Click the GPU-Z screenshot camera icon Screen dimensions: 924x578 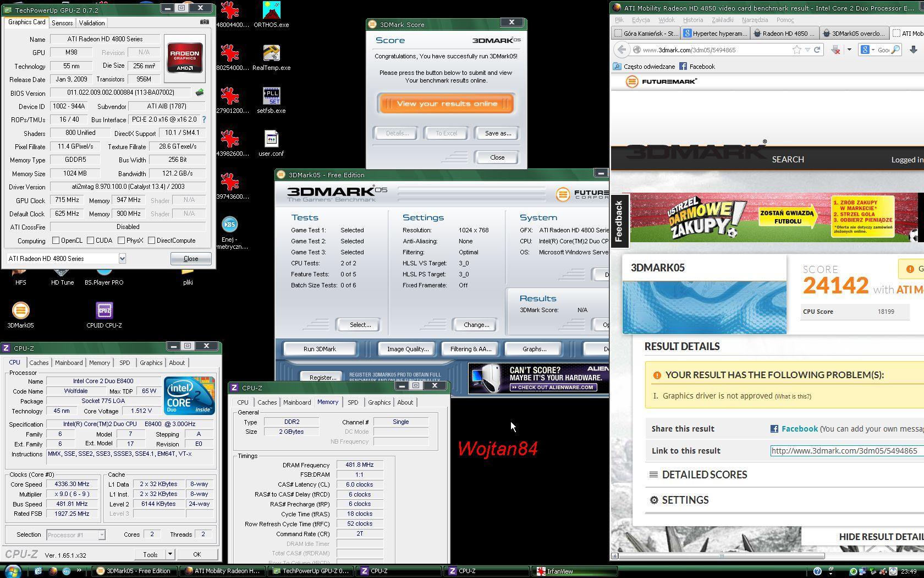click(204, 22)
